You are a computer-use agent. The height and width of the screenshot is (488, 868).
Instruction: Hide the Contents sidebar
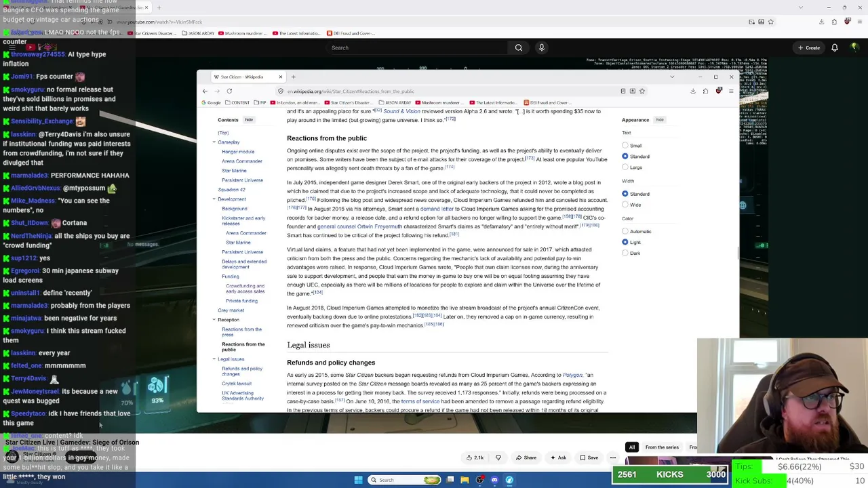249,120
